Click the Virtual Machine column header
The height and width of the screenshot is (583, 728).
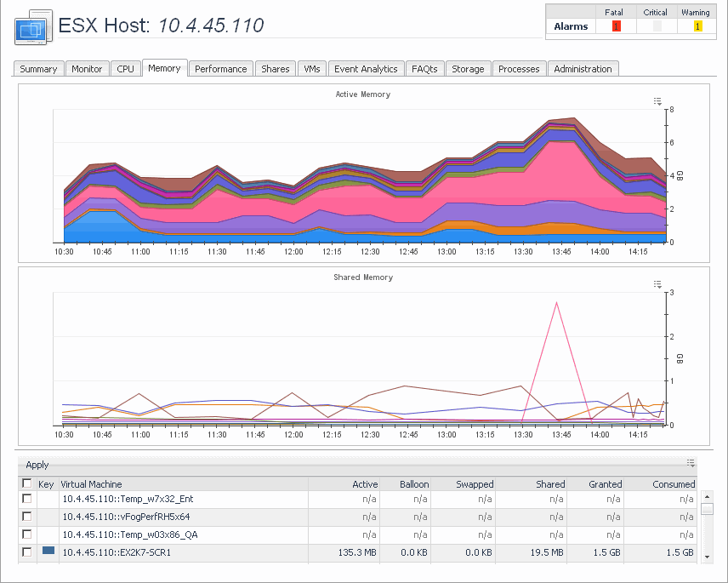tap(92, 483)
